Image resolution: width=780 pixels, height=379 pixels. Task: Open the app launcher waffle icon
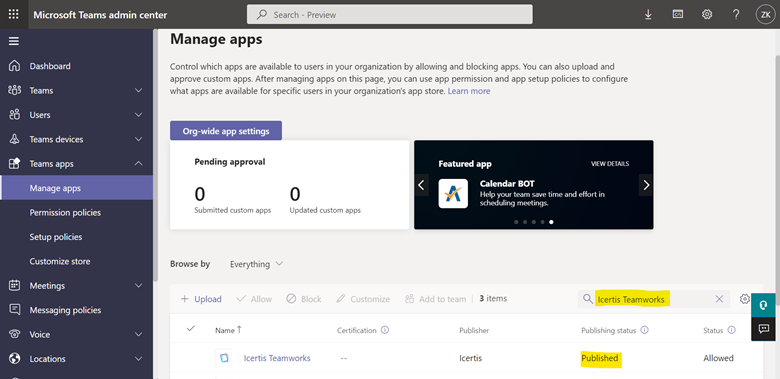click(x=14, y=14)
